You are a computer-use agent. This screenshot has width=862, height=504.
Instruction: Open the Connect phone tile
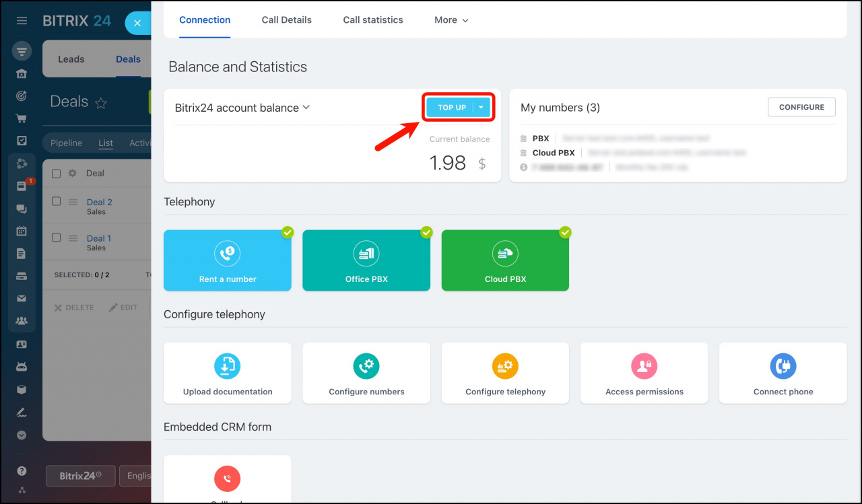coord(783,373)
